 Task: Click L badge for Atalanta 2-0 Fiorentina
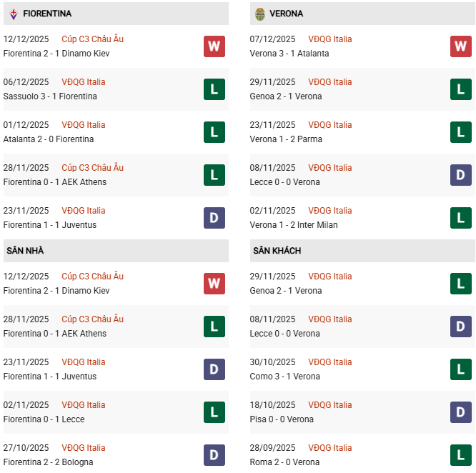214,132
